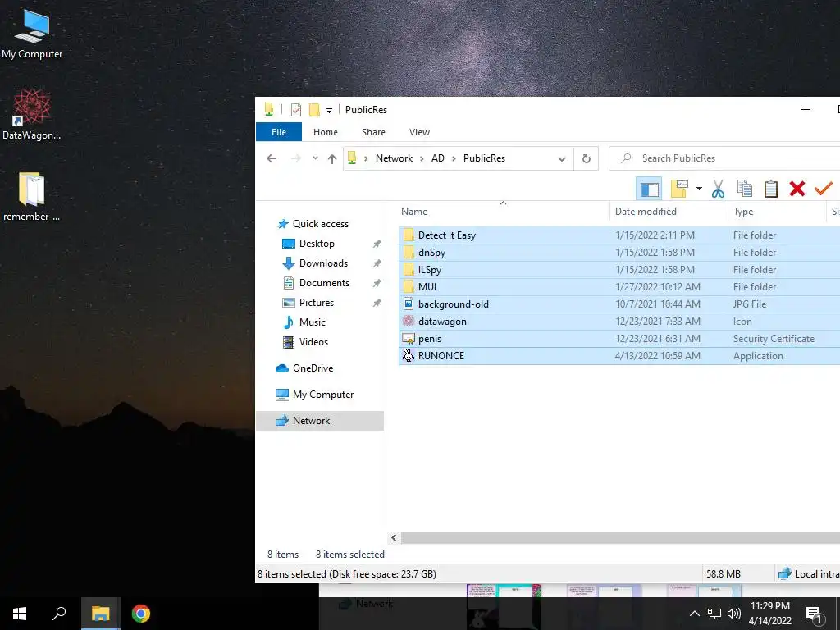Click the Copy icon in the toolbar
Viewport: 840px width, 630px height.
[x=744, y=189]
